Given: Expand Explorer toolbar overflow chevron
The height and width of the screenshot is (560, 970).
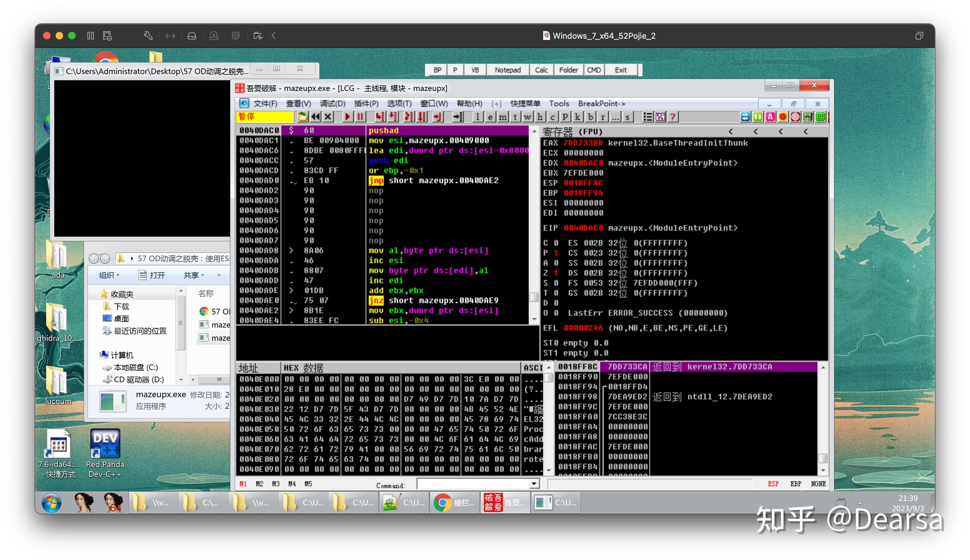Looking at the screenshot, I should [x=219, y=275].
